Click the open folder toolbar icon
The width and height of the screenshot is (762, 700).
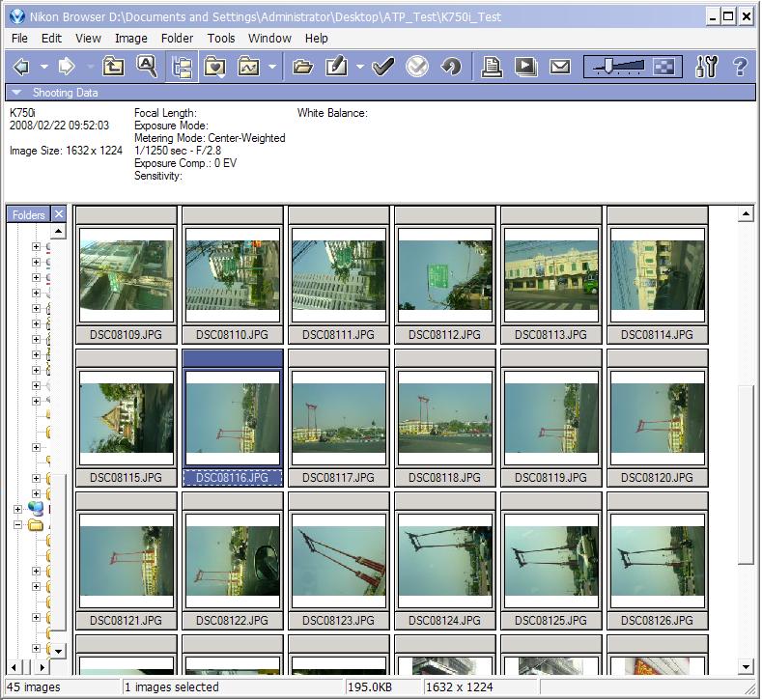(x=302, y=67)
